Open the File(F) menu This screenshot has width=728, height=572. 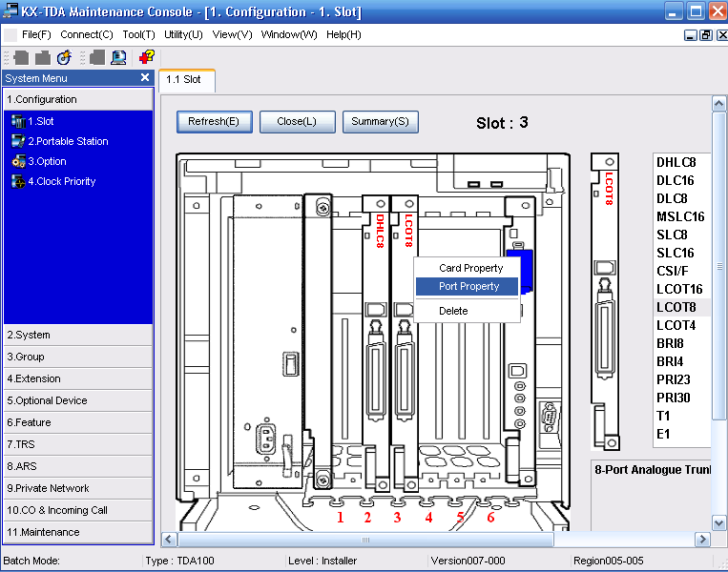tap(36, 34)
